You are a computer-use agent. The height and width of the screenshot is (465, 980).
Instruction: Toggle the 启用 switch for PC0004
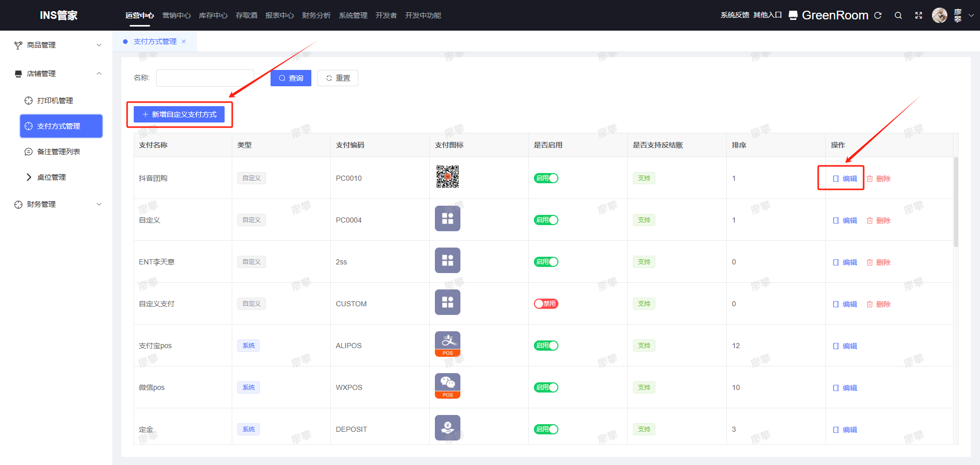pyautogui.click(x=546, y=220)
